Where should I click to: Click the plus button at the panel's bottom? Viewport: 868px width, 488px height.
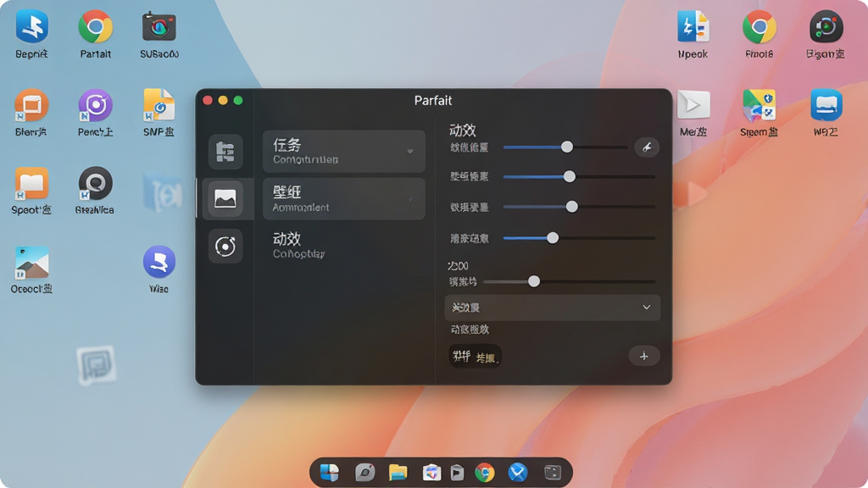[x=644, y=356]
